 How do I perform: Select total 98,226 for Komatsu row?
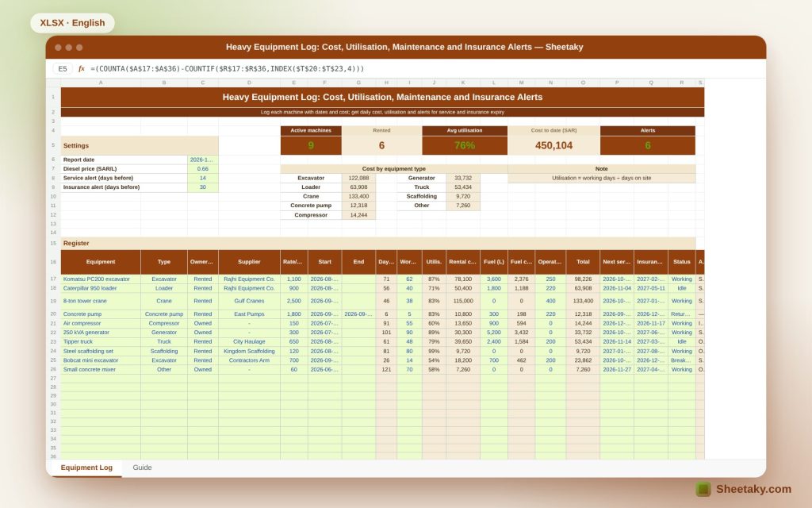click(583, 279)
